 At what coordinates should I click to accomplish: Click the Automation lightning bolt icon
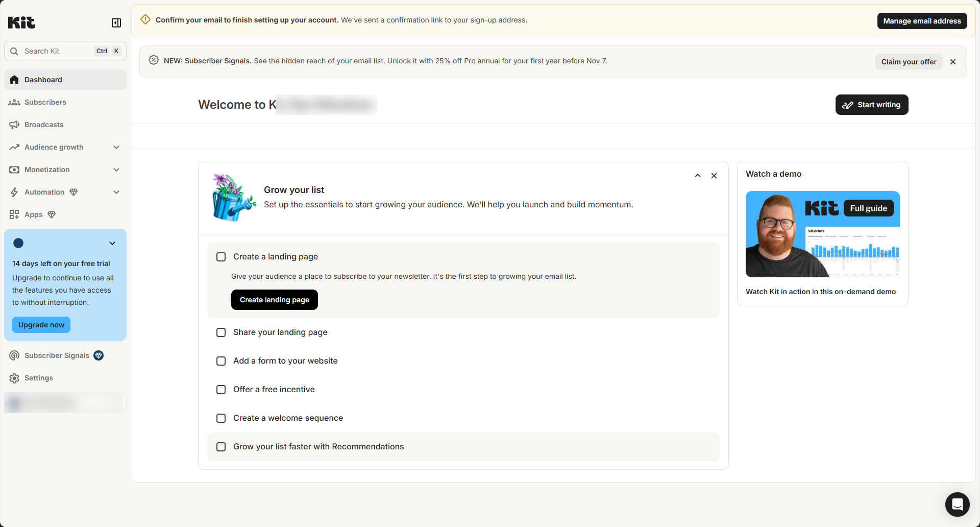click(14, 192)
